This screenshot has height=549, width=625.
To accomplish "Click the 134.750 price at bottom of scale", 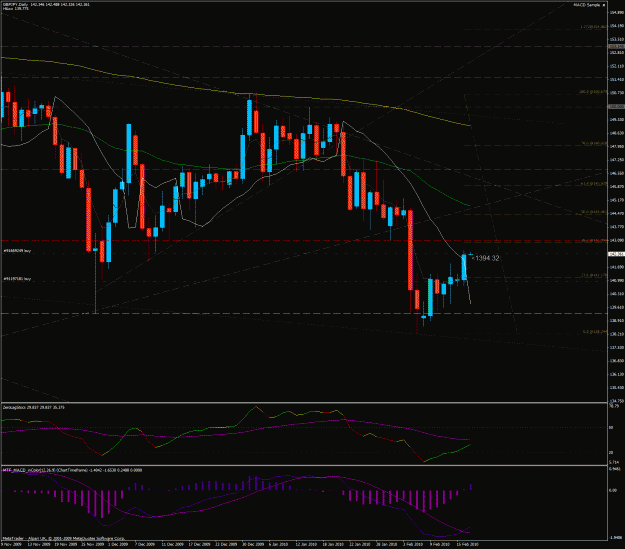I will (617, 401).
